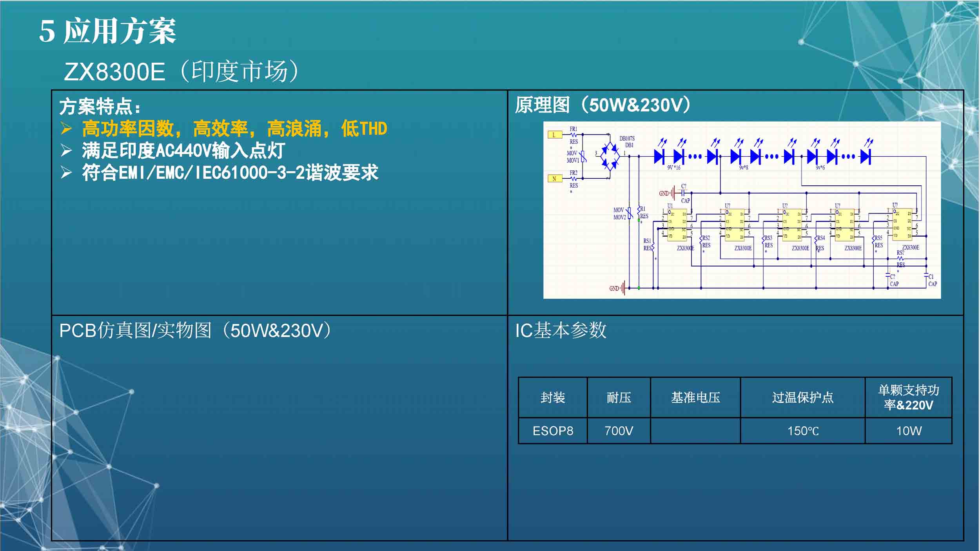Viewport: 980px width, 551px height.
Task: Click the arrow bullet before 符合EMI/EMC
Action: 66,172
